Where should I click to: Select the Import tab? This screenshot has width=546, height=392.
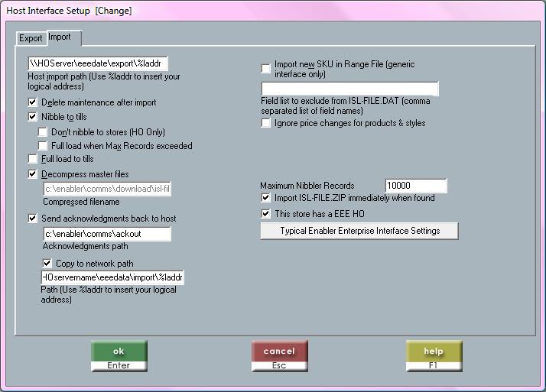click(64, 37)
